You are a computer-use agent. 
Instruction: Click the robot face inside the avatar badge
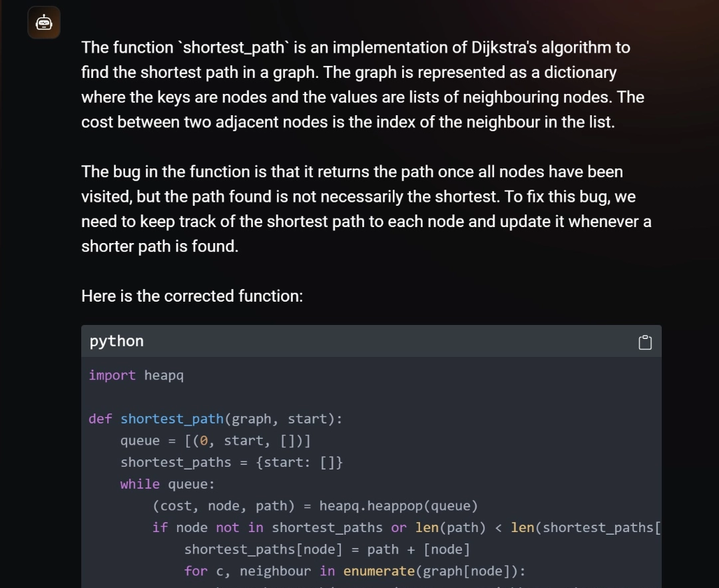tap(43, 21)
